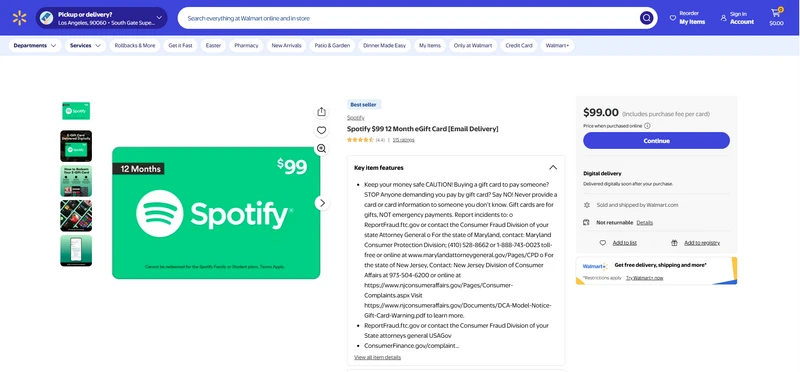Click the pickup or delivery location icon
This screenshot has width=800, height=372.
(46, 18)
